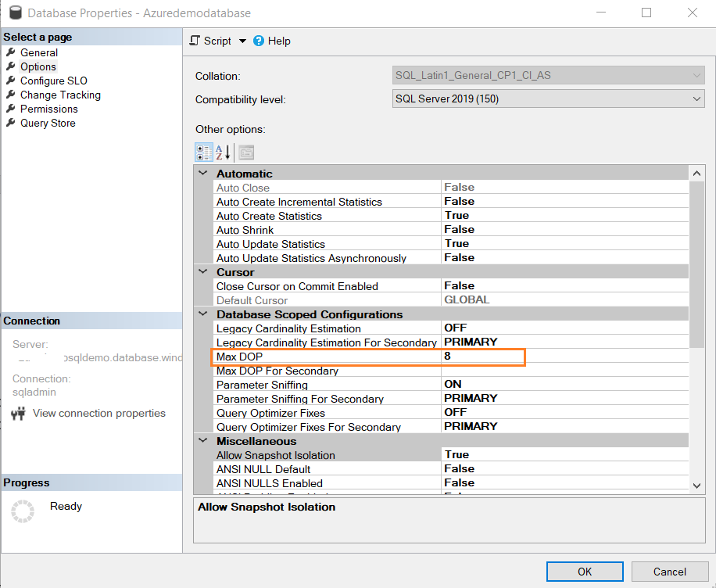
Task: Sort options alphabetically with A-Z icon
Action: (224, 152)
